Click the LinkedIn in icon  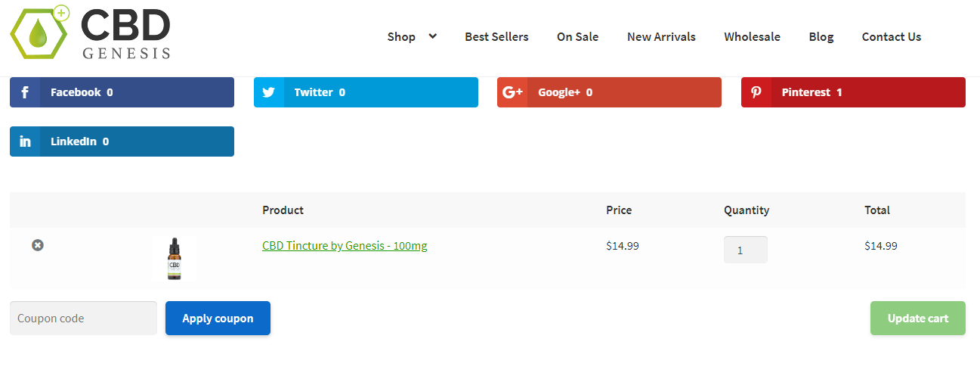click(x=25, y=141)
